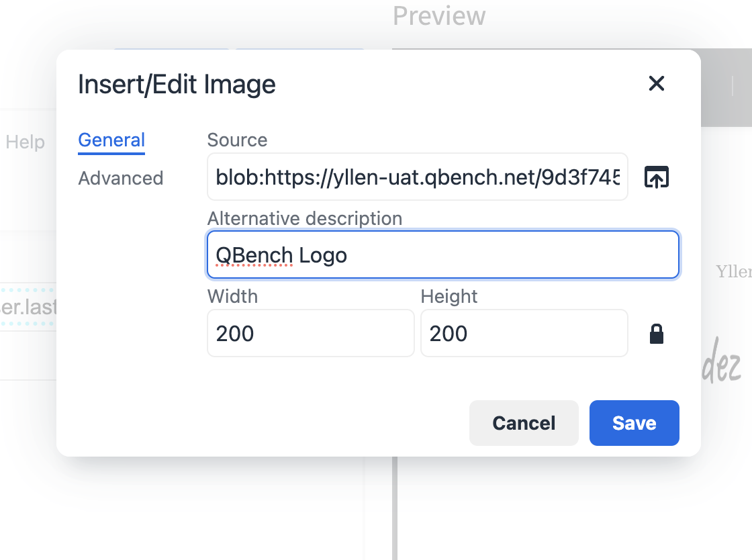Select the text 'QBench Logo' in description
The width and height of the screenshot is (752, 560).
(281, 255)
